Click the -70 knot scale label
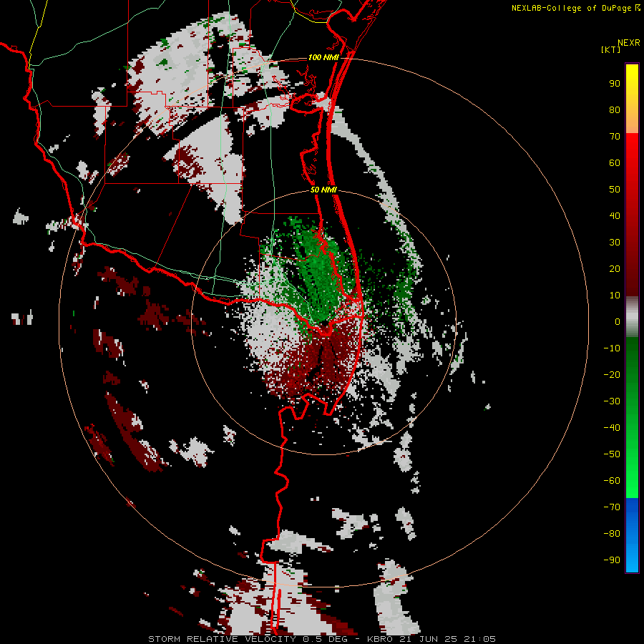This screenshot has width=644, height=644. click(x=612, y=507)
